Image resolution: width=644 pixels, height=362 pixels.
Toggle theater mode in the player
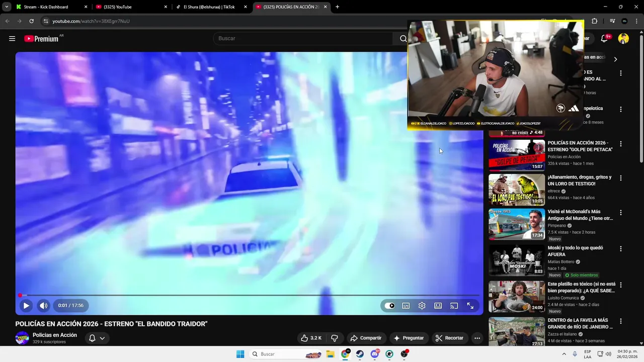[438, 306]
